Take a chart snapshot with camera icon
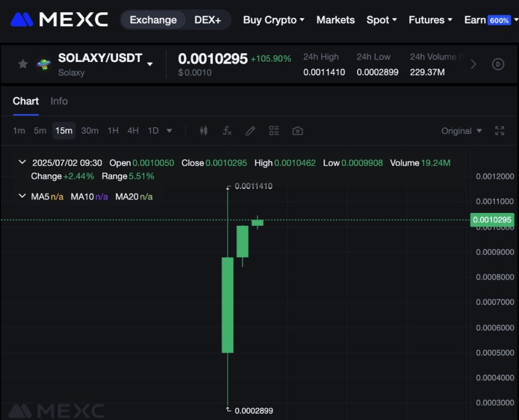This screenshot has width=519, height=420. tap(298, 131)
